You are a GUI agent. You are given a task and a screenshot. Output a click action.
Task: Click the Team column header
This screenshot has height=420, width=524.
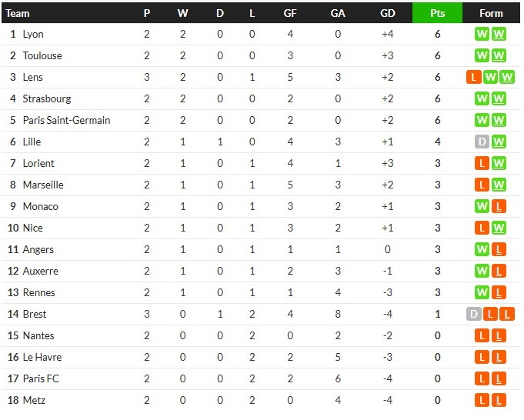pyautogui.click(x=18, y=13)
